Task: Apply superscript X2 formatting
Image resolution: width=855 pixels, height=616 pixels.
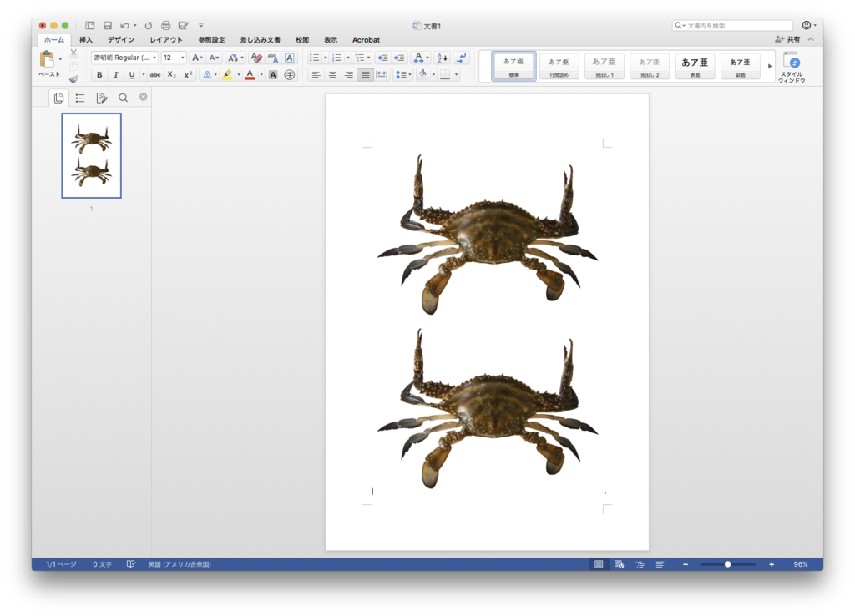Action: [x=188, y=74]
